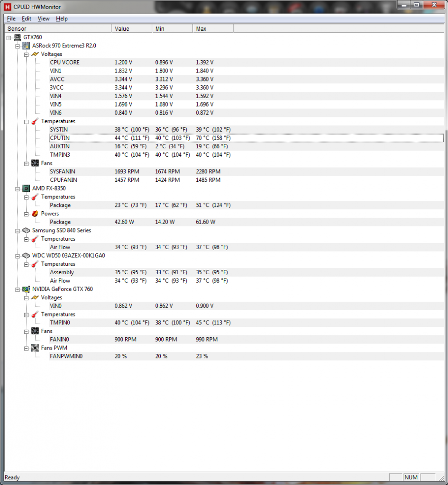Collapse the Samsung SSD 840 Series node

pyautogui.click(x=18, y=231)
